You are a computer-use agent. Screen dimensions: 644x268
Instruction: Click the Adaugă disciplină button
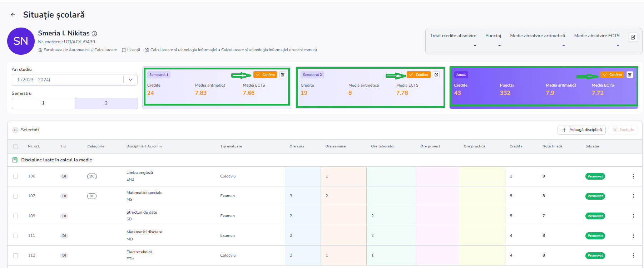pyautogui.click(x=581, y=130)
